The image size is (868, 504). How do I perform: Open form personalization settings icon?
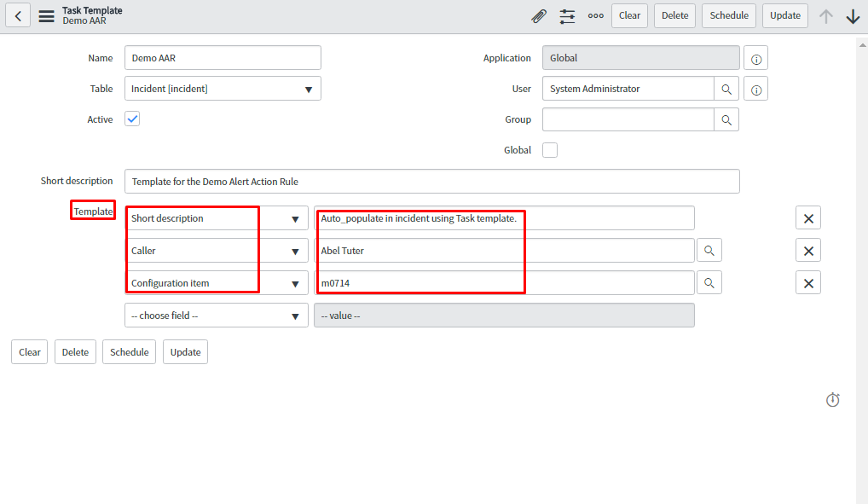click(x=567, y=16)
